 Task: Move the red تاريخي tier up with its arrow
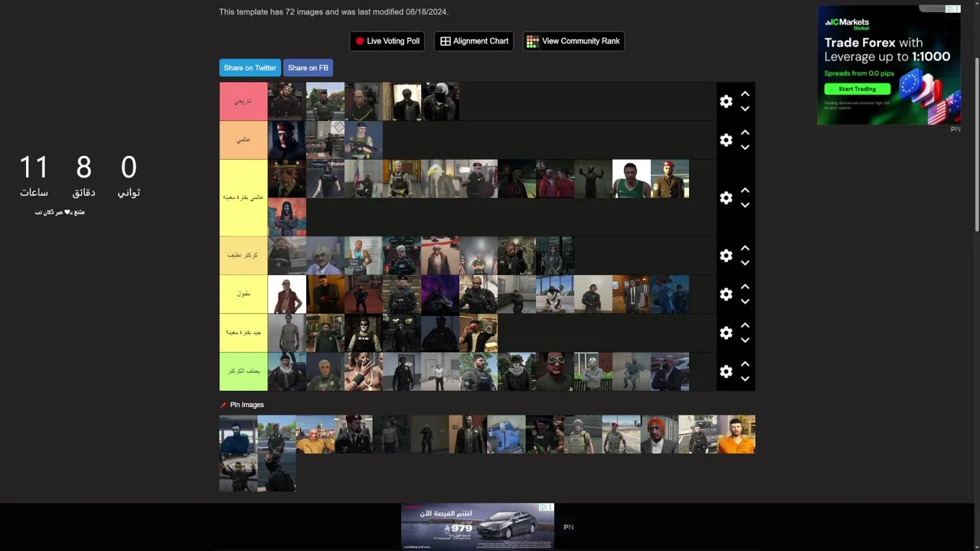[745, 94]
